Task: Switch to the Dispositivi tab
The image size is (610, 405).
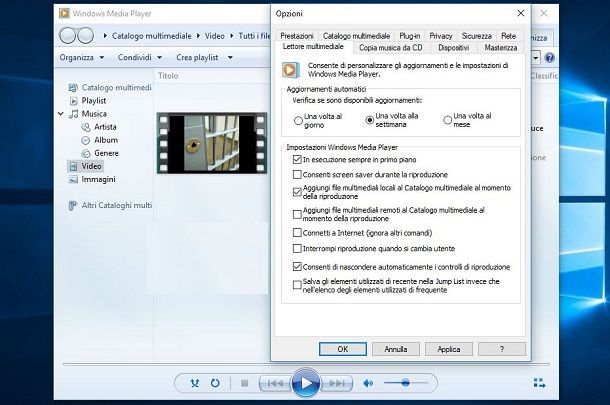Action: pyautogui.click(x=453, y=48)
